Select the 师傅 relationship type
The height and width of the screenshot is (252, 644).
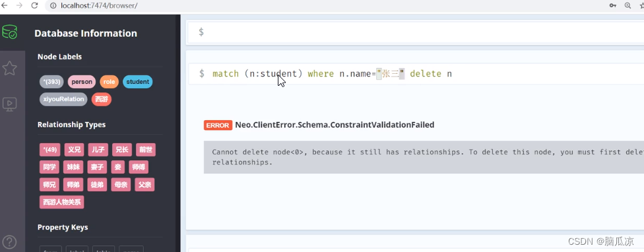coord(138,167)
